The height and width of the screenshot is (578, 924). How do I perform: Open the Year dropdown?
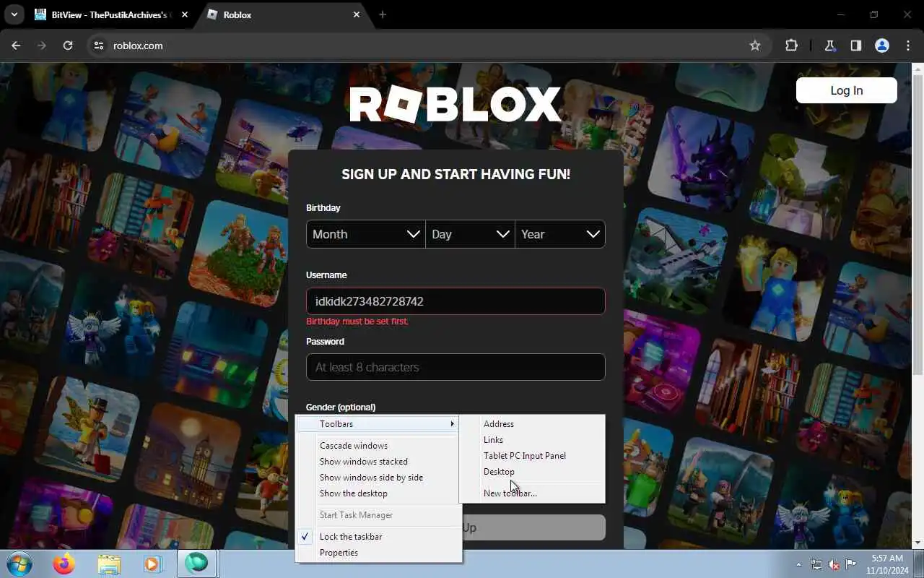[560, 234]
